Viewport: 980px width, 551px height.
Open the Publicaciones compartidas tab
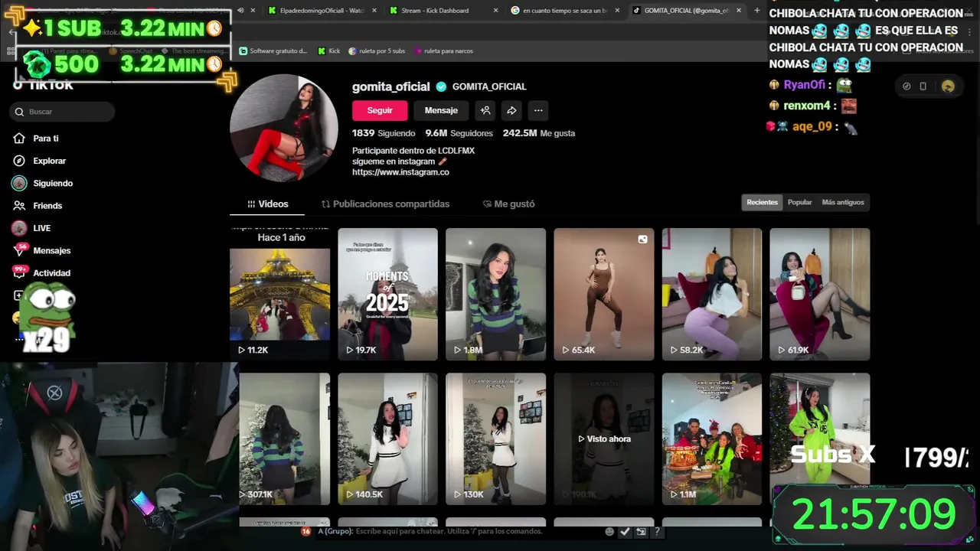pyautogui.click(x=385, y=204)
